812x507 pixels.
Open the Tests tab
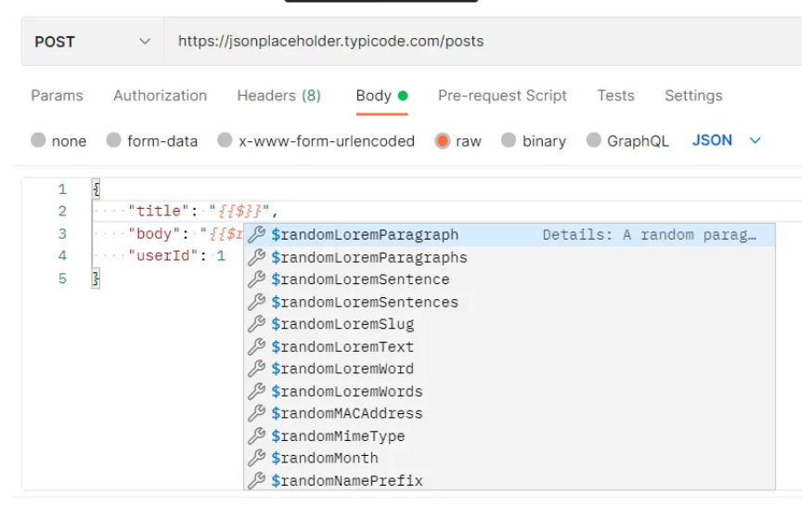click(x=616, y=96)
